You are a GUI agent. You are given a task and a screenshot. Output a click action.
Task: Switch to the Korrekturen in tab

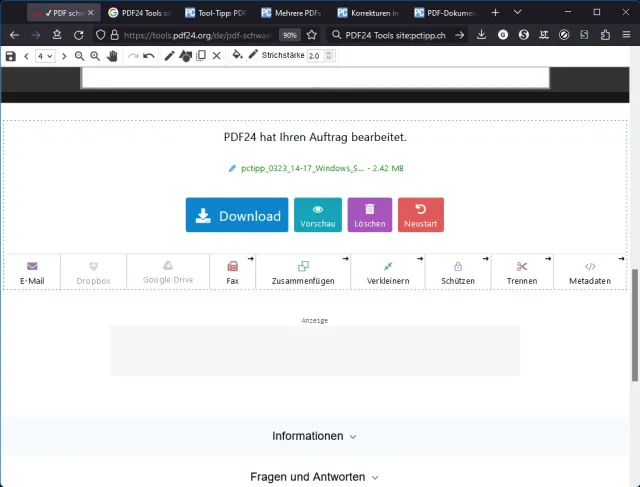point(368,13)
